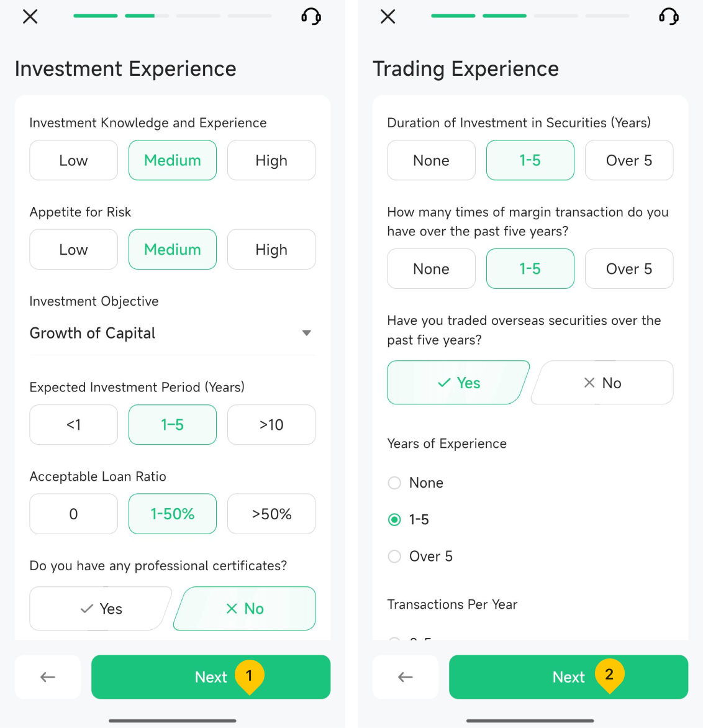Expand the Investment Objective dropdown arrow
703x728 pixels.
click(306, 333)
